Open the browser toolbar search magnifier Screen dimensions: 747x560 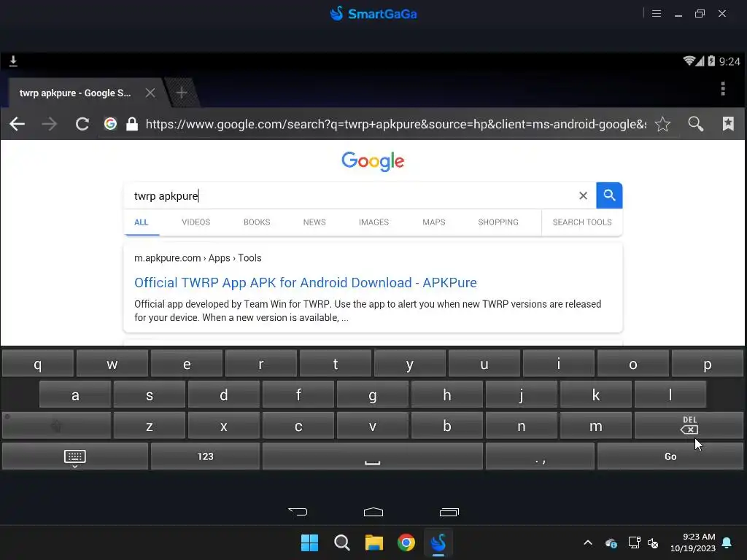[x=695, y=124]
